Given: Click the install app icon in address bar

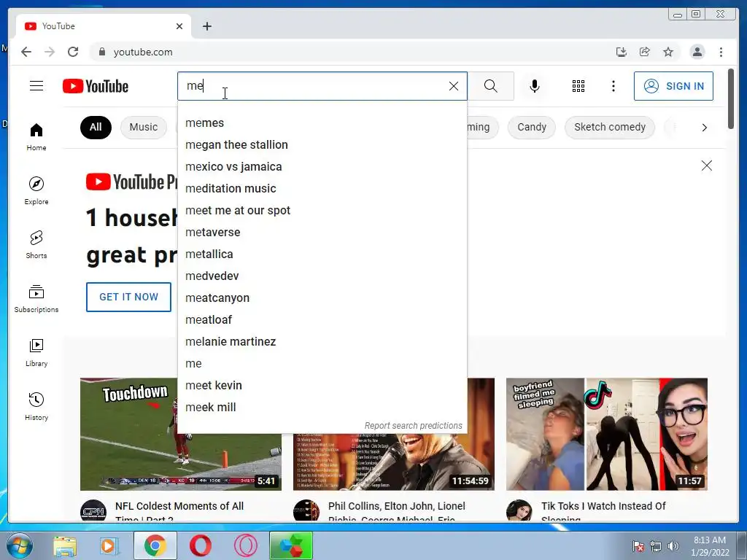Looking at the screenshot, I should [622, 52].
